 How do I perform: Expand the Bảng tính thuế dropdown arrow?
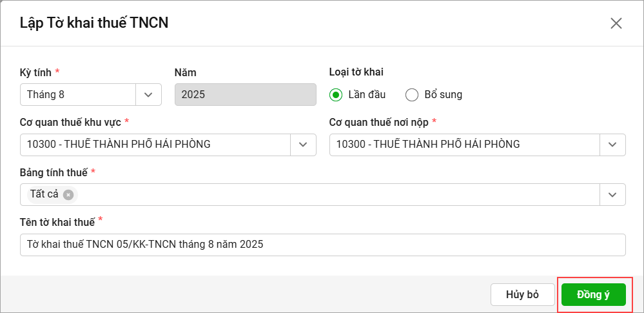tap(612, 194)
